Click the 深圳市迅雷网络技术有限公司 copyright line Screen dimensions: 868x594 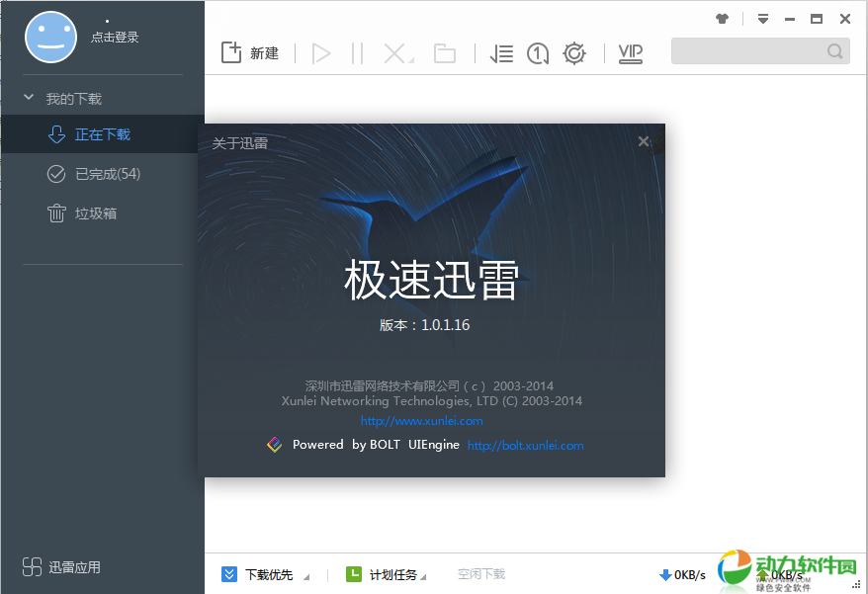(x=429, y=385)
